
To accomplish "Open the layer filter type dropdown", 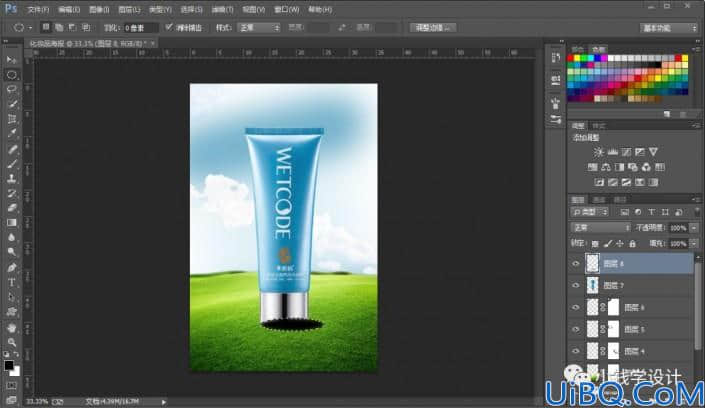I will [590, 212].
